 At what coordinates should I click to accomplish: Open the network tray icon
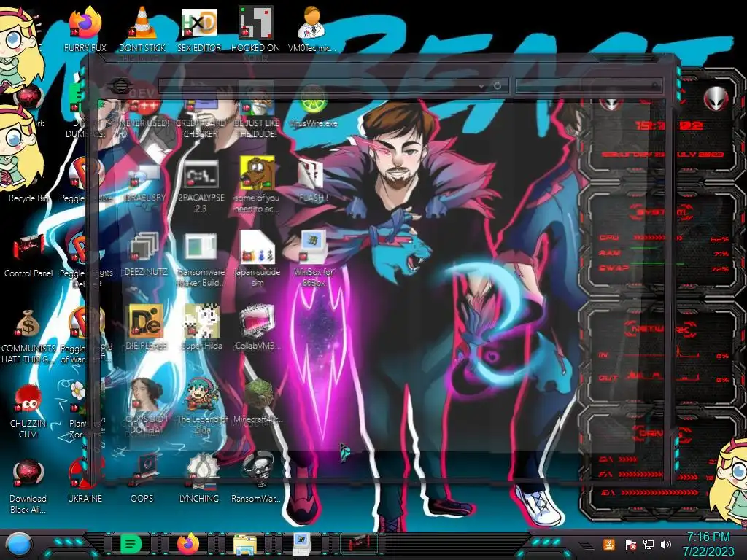click(649, 544)
